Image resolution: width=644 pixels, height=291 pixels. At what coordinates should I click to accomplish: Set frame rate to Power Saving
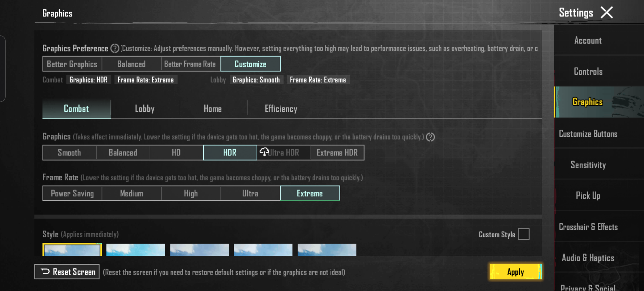tap(72, 193)
